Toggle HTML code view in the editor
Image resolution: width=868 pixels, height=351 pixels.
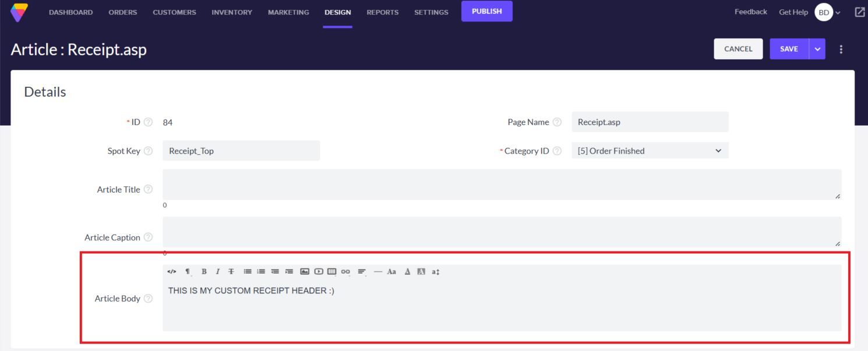click(x=171, y=272)
